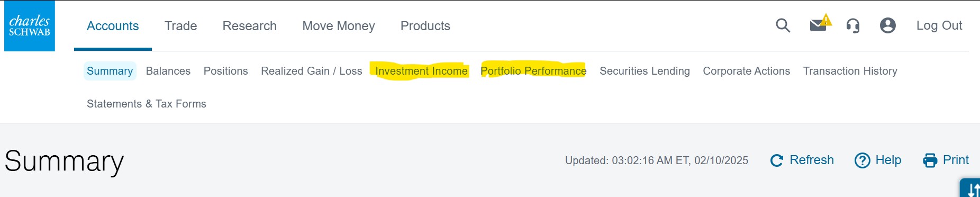The height and width of the screenshot is (197, 980).
Task: Open the profile user icon
Action: tap(887, 25)
